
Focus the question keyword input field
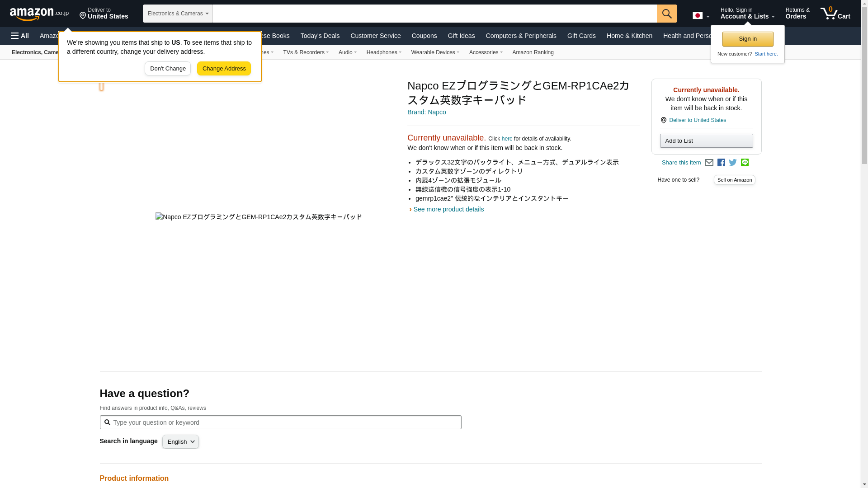coord(285,422)
